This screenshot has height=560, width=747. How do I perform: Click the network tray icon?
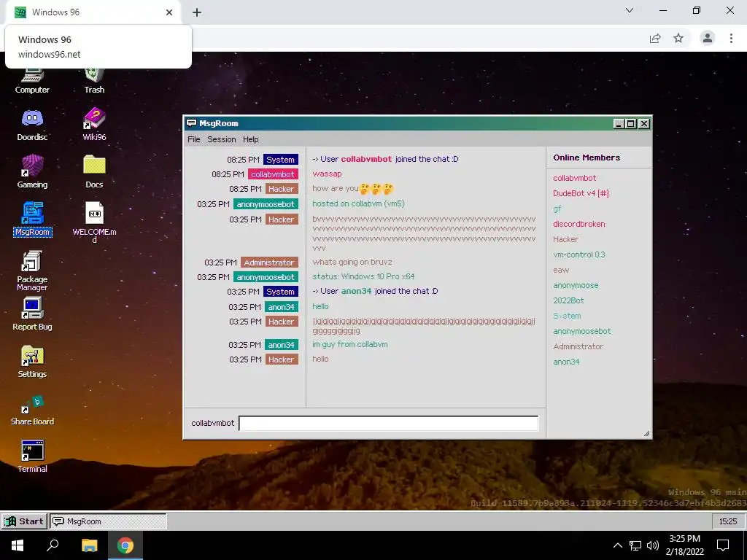(635, 545)
